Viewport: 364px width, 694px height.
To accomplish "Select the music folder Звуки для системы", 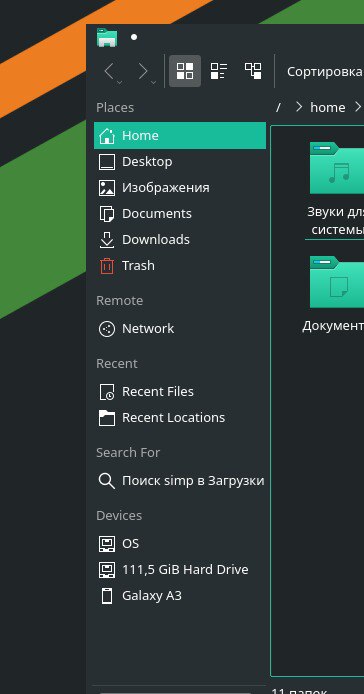I will (x=337, y=168).
